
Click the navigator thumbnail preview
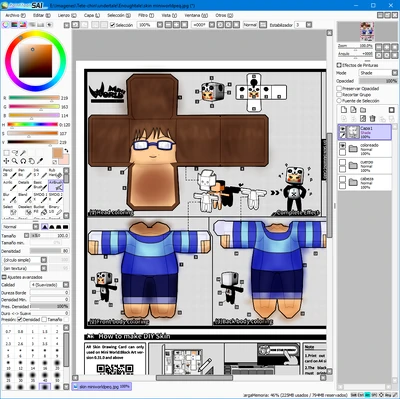click(367, 32)
